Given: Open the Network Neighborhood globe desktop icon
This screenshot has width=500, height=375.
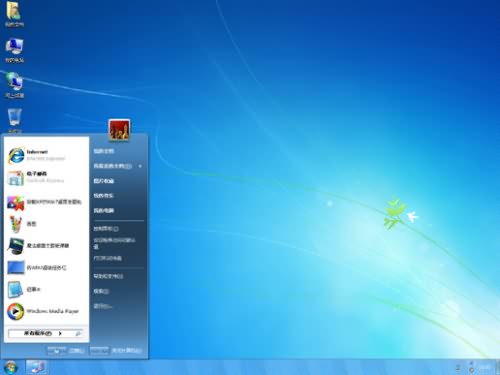Looking at the screenshot, I should click(14, 85).
